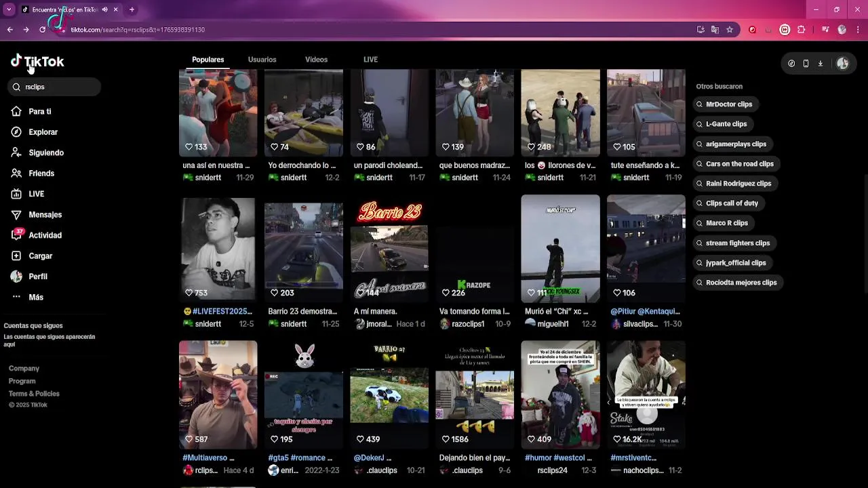Search suggestion Cars on the road clips
The image size is (868, 488).
pos(735,163)
